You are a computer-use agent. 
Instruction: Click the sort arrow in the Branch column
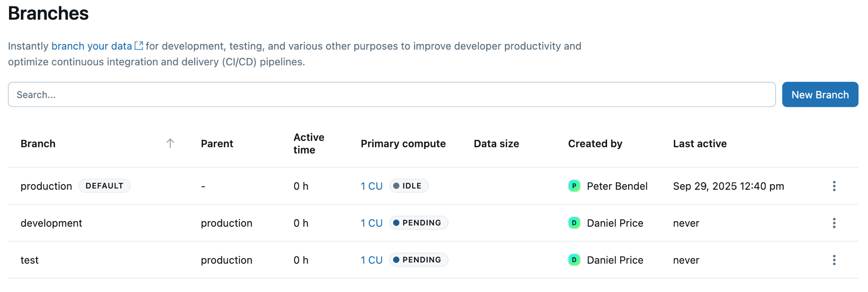[x=170, y=143]
